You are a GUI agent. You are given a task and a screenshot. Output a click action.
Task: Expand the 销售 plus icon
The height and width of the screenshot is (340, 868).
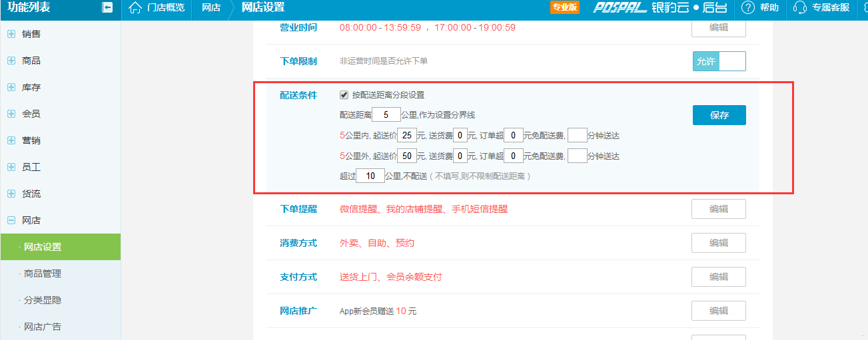click(x=11, y=34)
